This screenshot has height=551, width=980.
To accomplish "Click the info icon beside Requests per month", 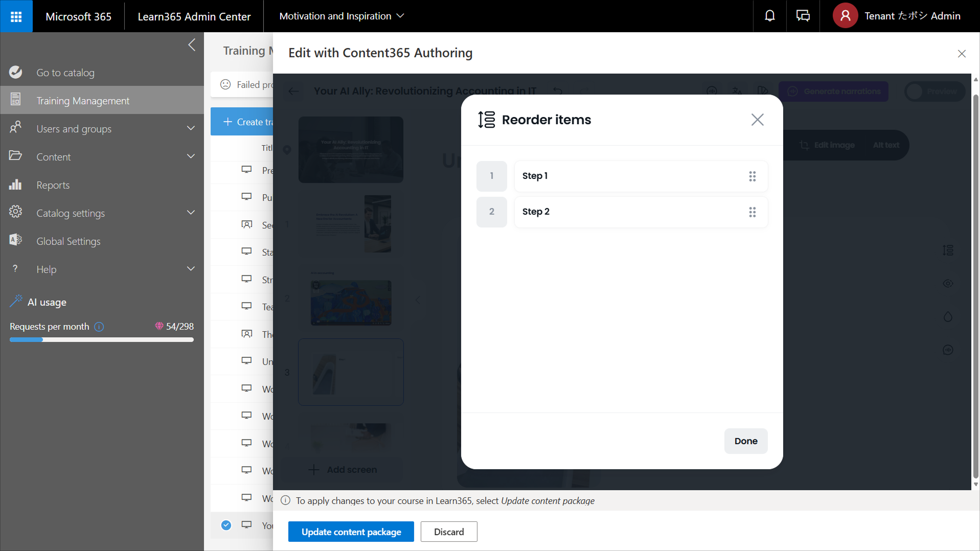I will tap(99, 327).
